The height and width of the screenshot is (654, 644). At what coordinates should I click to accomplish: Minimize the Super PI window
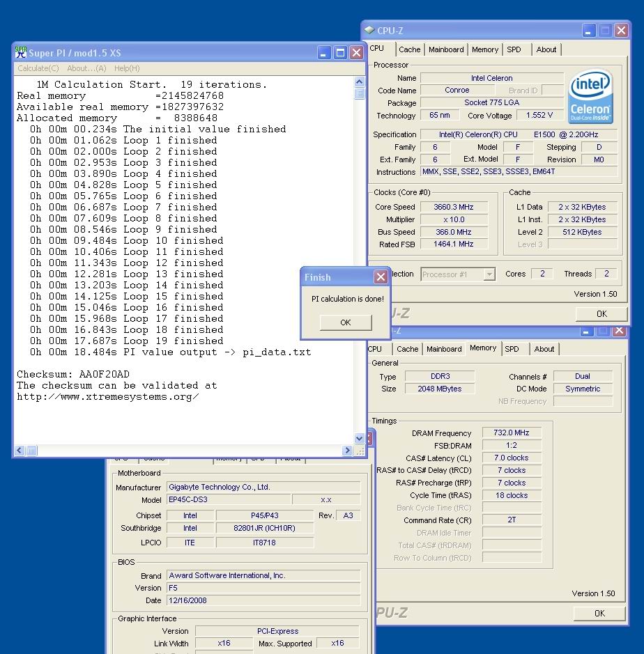tap(324, 52)
